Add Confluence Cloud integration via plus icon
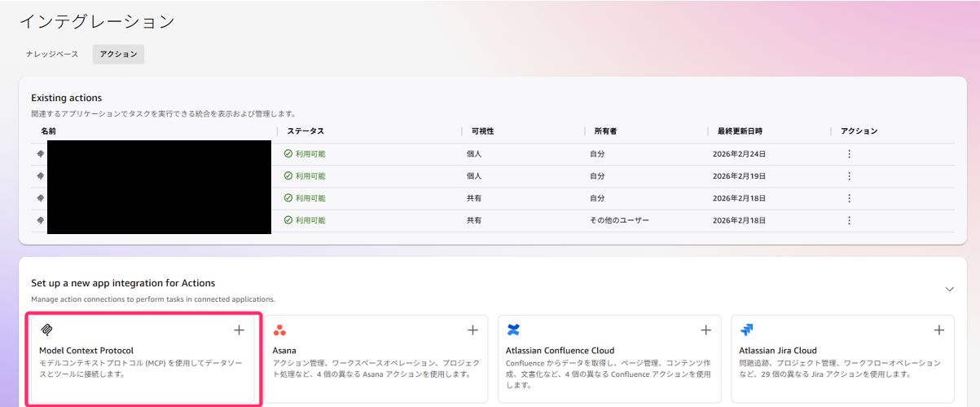 coord(705,330)
